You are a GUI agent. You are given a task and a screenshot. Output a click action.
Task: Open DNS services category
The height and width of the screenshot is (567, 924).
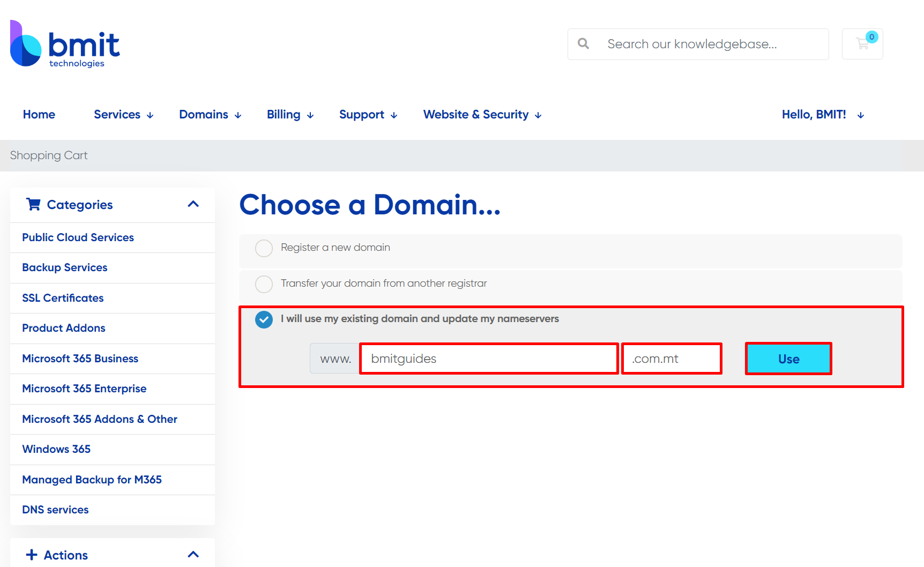tap(113, 510)
